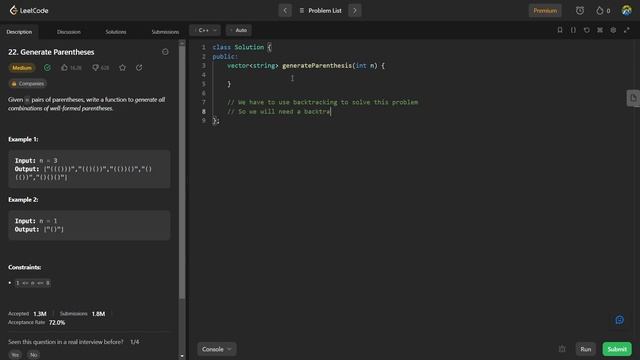Click the share icon
This screenshot has height=360, width=640.
click(139, 68)
